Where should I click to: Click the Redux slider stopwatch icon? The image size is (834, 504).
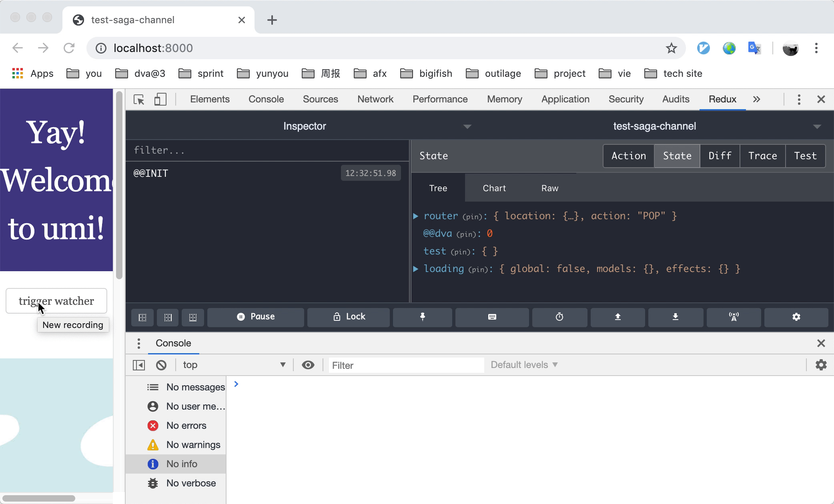[x=559, y=317]
